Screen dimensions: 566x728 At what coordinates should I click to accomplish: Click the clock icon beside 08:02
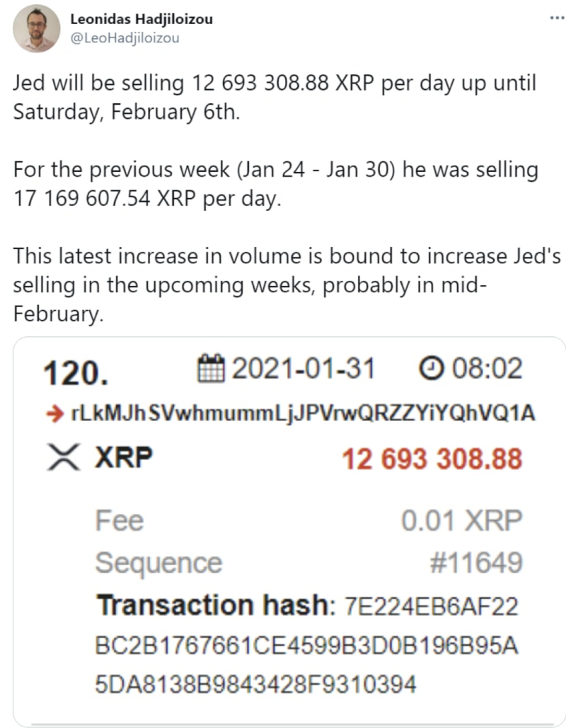coord(432,368)
